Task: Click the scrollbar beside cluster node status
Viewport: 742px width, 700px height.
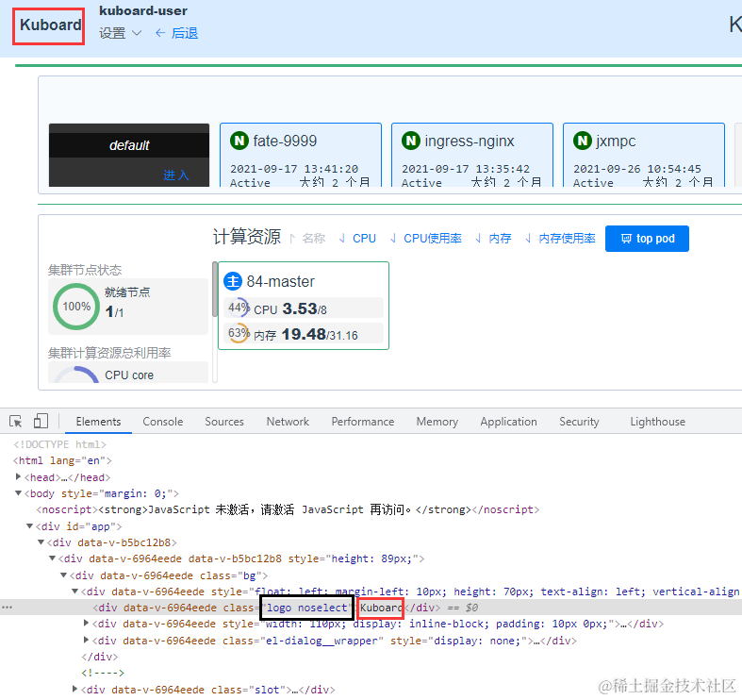Action: point(215,289)
